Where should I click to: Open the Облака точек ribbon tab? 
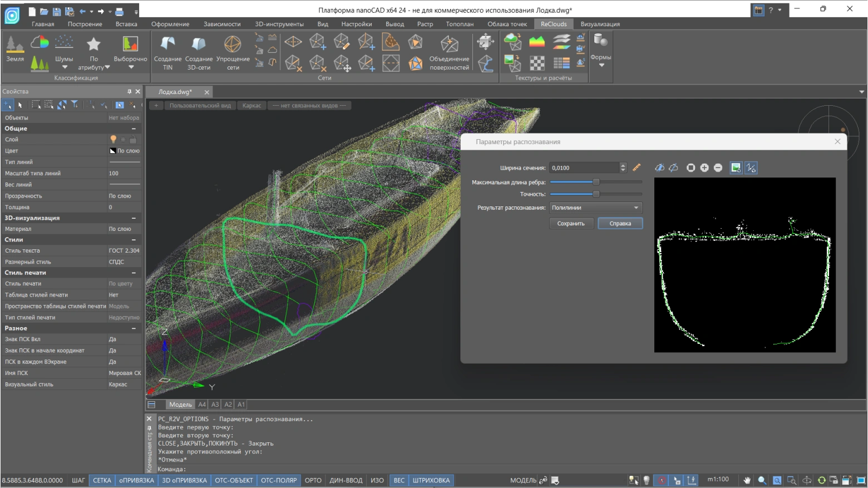[x=507, y=24]
